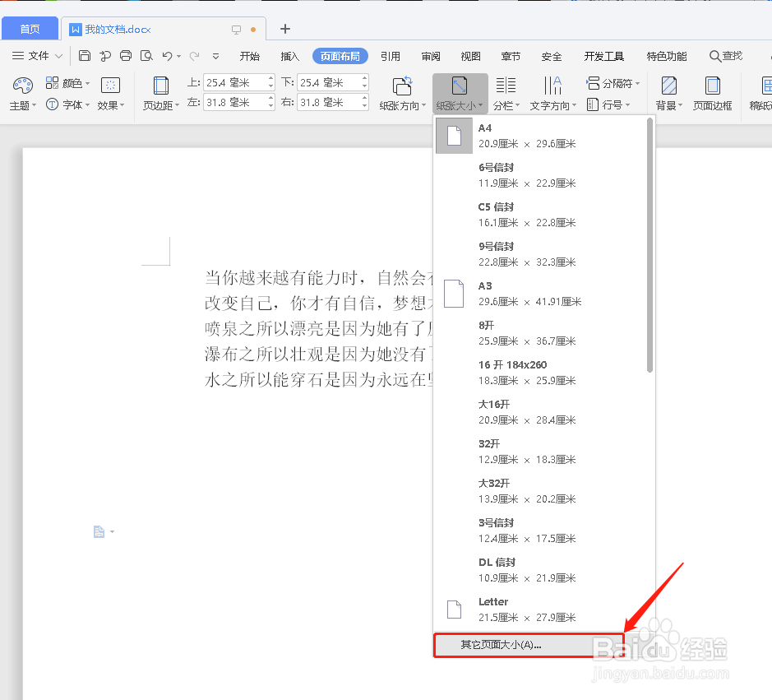Click the Save icon on quick access toolbar
Screen dimensions: 772x700
84,55
